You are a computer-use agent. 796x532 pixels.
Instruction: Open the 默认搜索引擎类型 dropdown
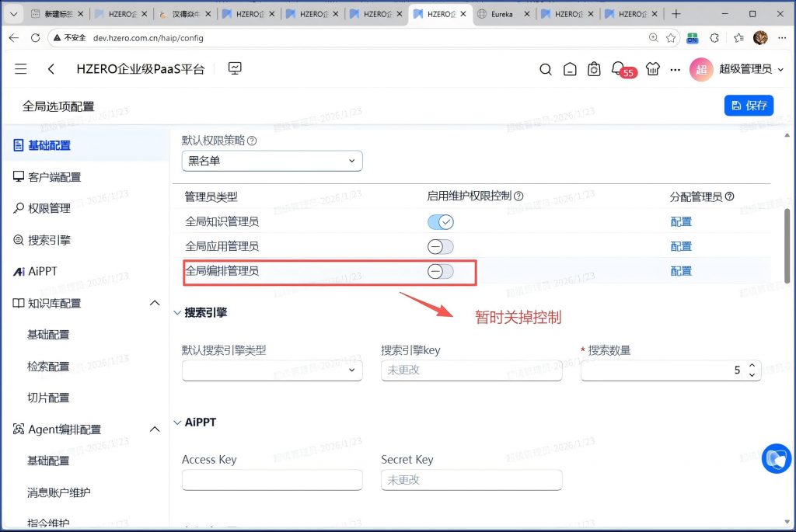pyautogui.click(x=272, y=370)
